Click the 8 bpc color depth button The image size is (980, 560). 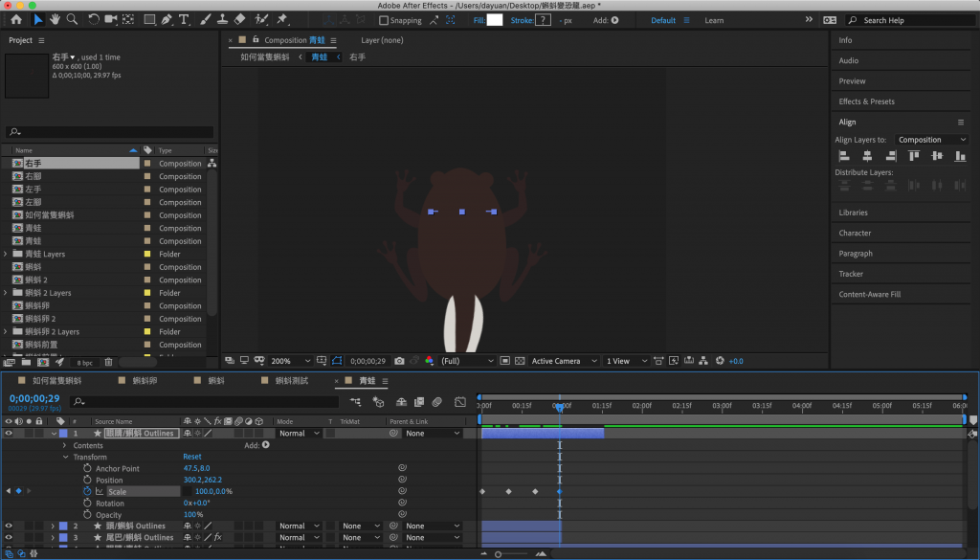(84, 363)
